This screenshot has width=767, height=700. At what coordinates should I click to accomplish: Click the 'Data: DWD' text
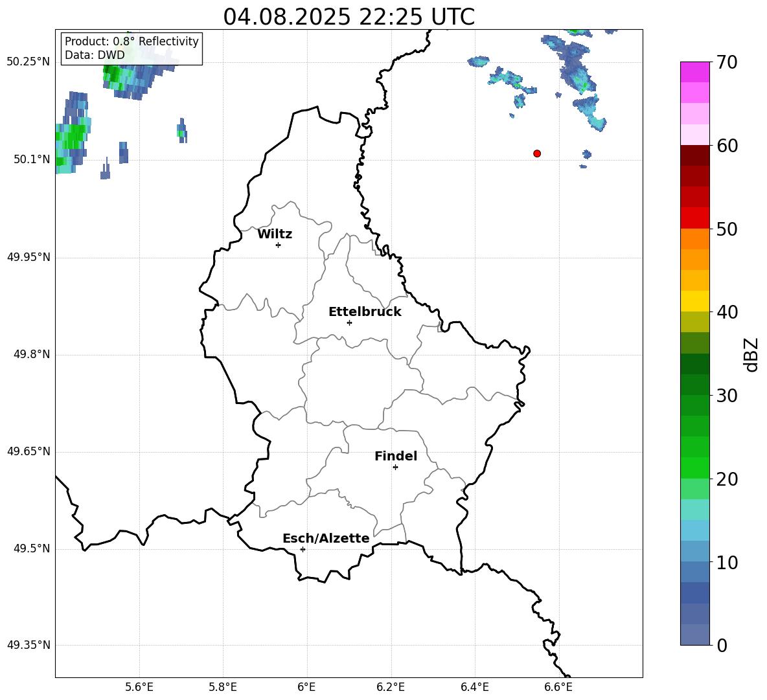pyautogui.click(x=95, y=55)
